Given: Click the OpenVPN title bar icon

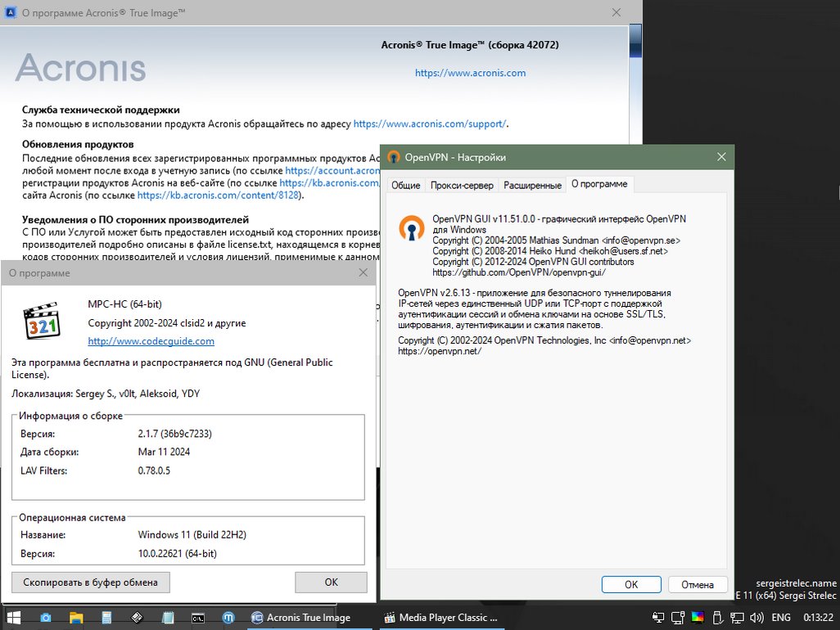Looking at the screenshot, I should 394,157.
